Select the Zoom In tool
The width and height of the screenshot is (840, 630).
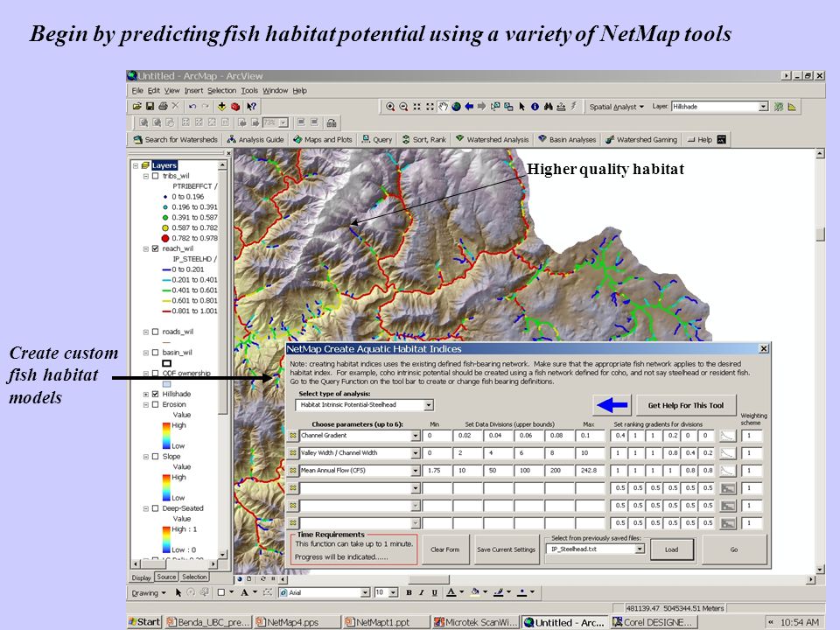click(x=390, y=107)
